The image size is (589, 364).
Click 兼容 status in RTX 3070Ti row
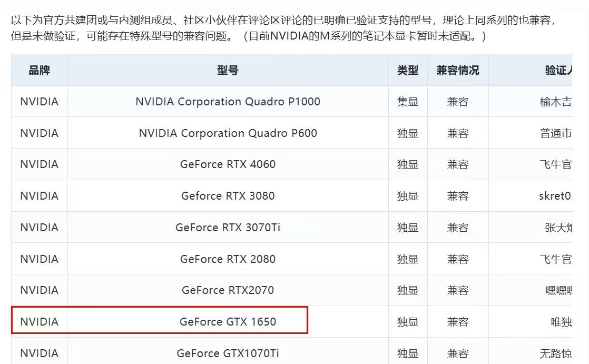(457, 227)
